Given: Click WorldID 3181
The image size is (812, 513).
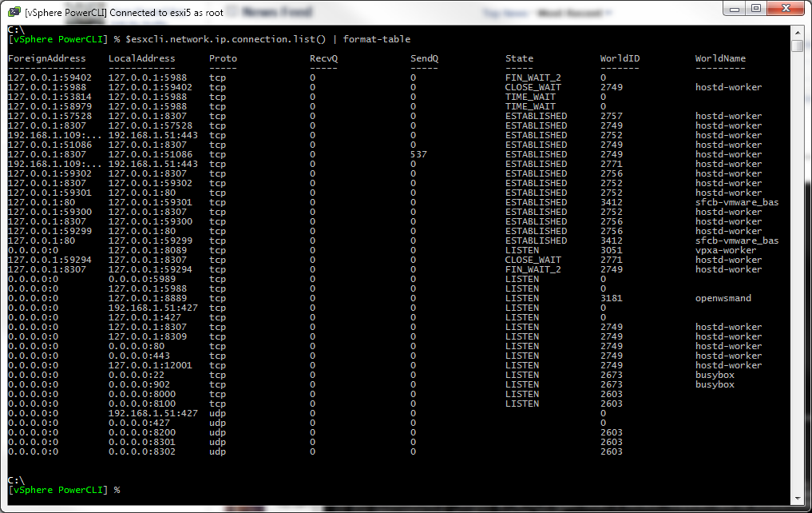Looking at the screenshot, I should tap(612, 299).
